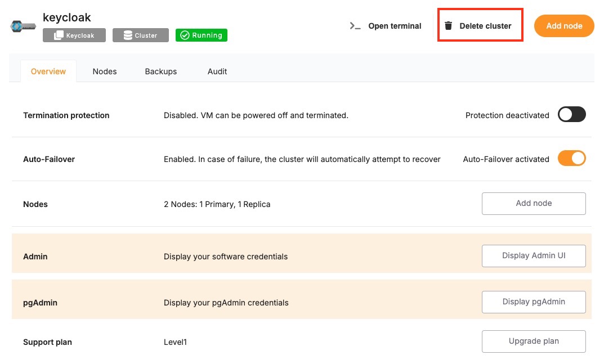Click the checkmark icon in Running badge

(185, 35)
